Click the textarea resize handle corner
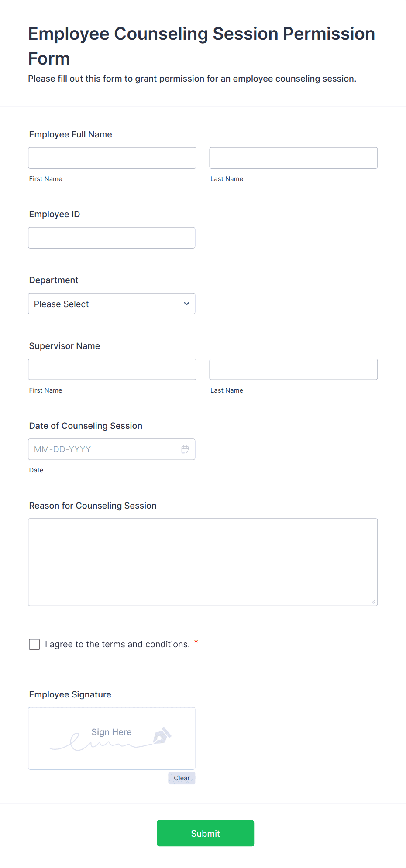The width and height of the screenshot is (406, 868). pos(373,601)
